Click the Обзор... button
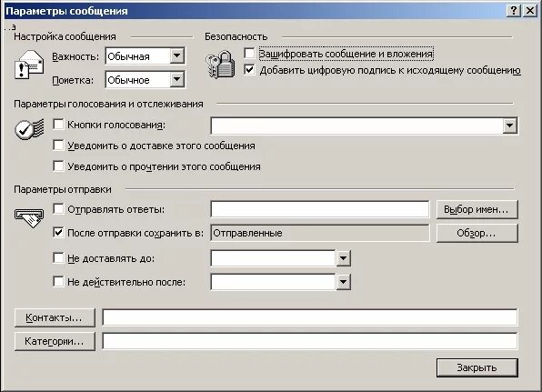 [x=477, y=233]
